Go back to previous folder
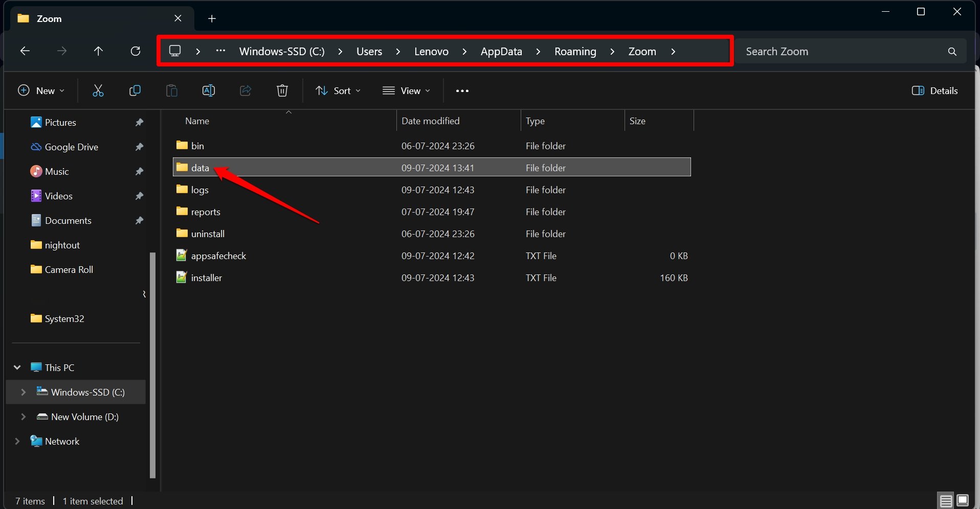The width and height of the screenshot is (980, 509). (25, 51)
